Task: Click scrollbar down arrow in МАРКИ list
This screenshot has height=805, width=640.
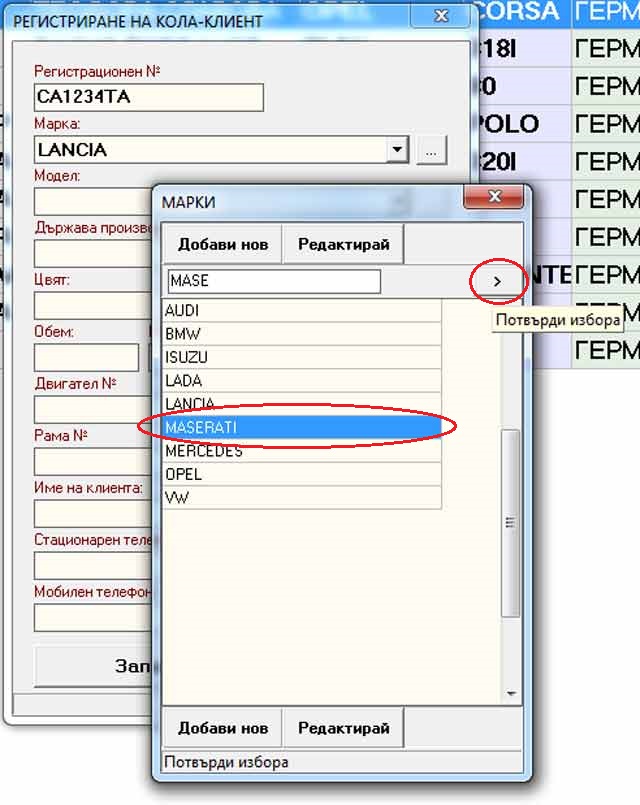Action: pyautogui.click(x=511, y=694)
